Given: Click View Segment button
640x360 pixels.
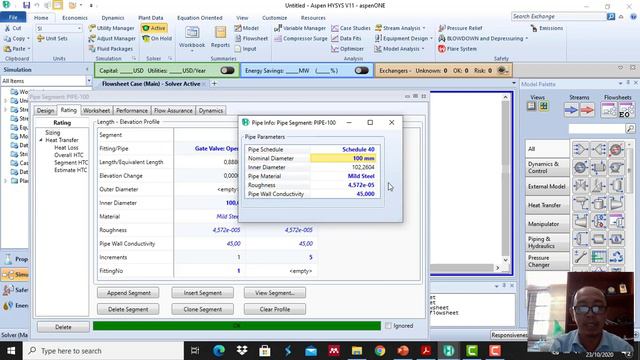Looking at the screenshot, I should 275,293.
